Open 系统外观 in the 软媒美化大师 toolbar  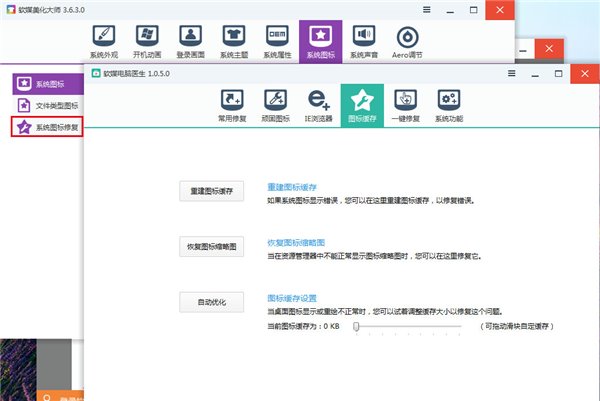pyautogui.click(x=104, y=42)
